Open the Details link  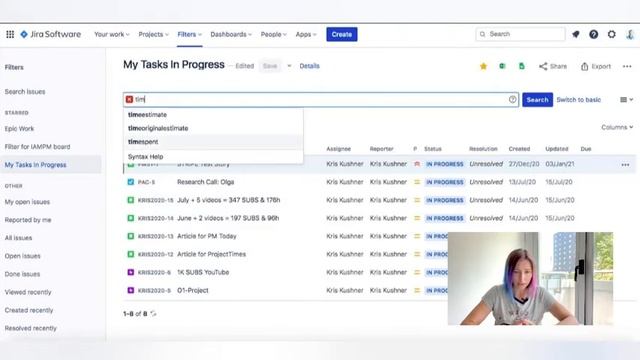coord(309,66)
